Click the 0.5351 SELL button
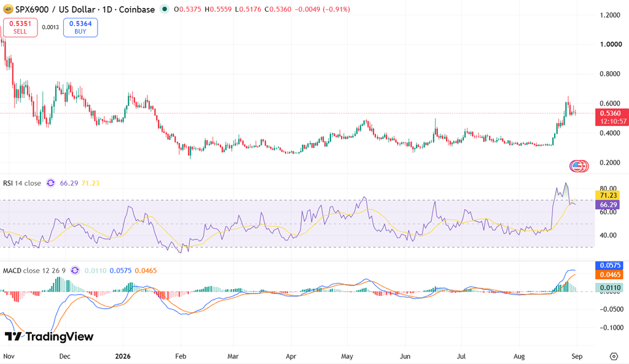Screen dimensions: 629x364 pos(20,28)
